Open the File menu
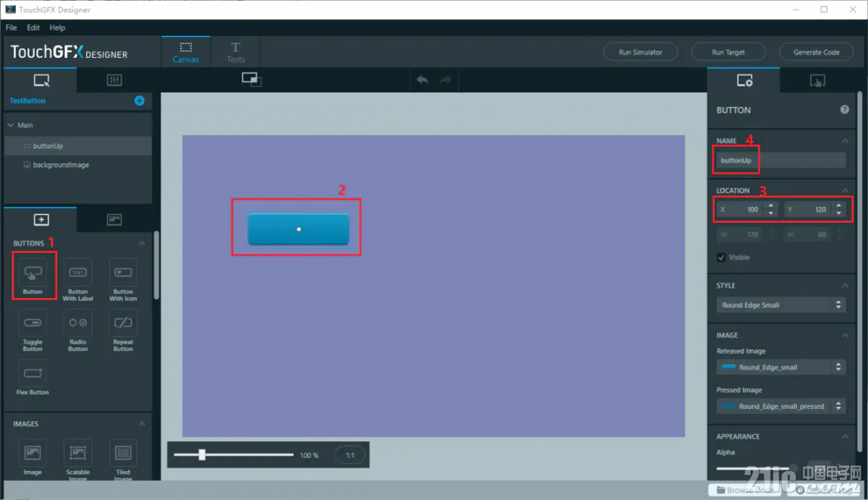This screenshot has width=868, height=500. 11,27
